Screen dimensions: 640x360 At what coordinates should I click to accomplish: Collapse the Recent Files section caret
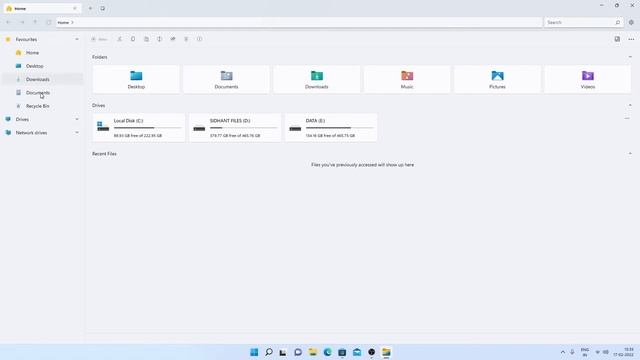pyautogui.click(x=630, y=154)
